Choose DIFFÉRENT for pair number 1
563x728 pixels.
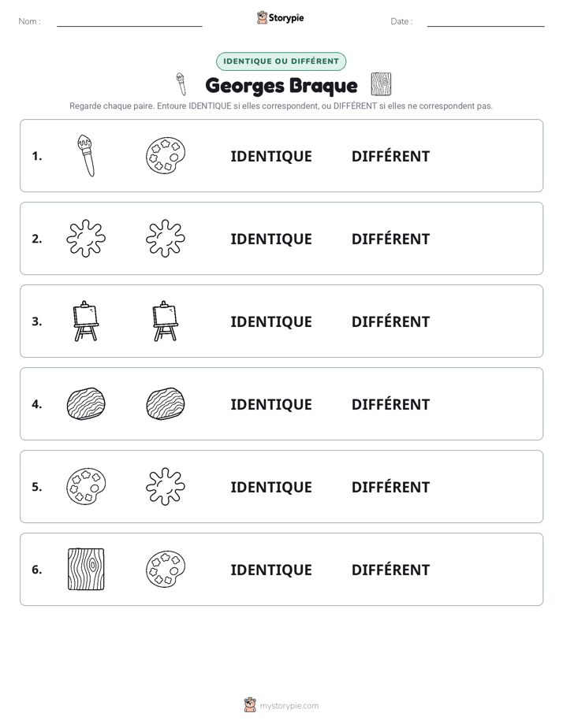tap(390, 156)
